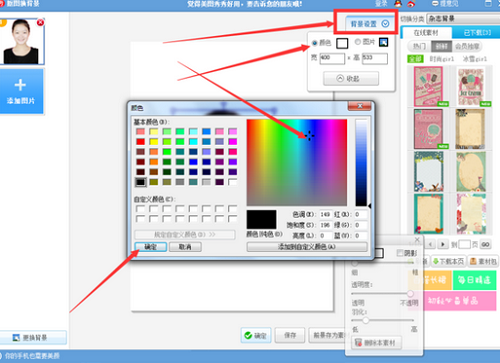This screenshot has height=363, width=500.
Task: Switch to the 已下载 tab
Action: (x=477, y=33)
